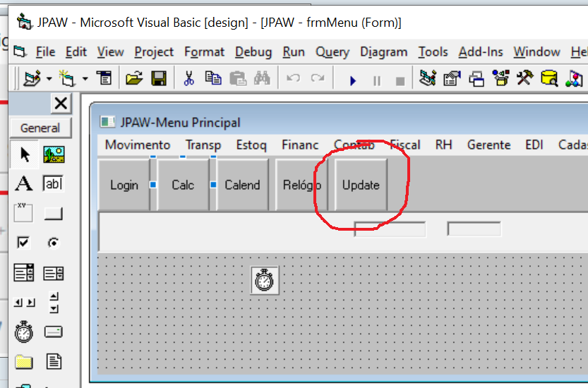Start the program with the Run arrow
This screenshot has width=588, height=388.
click(x=352, y=80)
